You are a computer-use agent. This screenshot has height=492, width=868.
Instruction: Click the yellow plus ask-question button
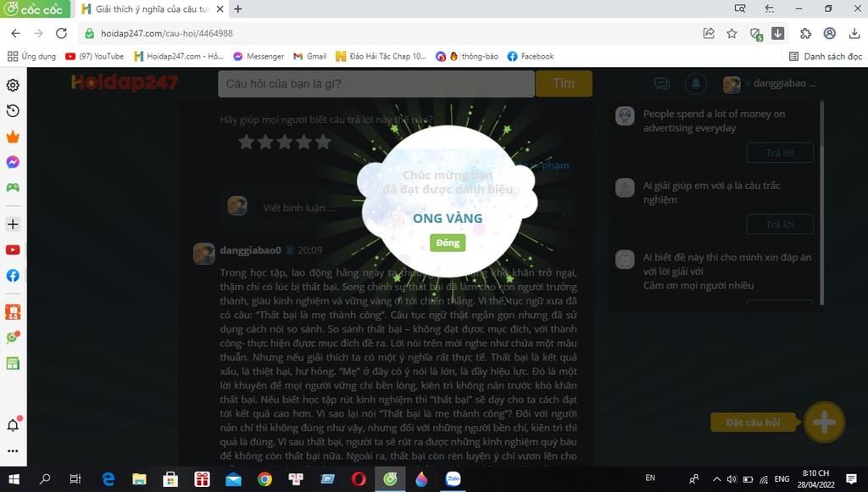pos(824,422)
